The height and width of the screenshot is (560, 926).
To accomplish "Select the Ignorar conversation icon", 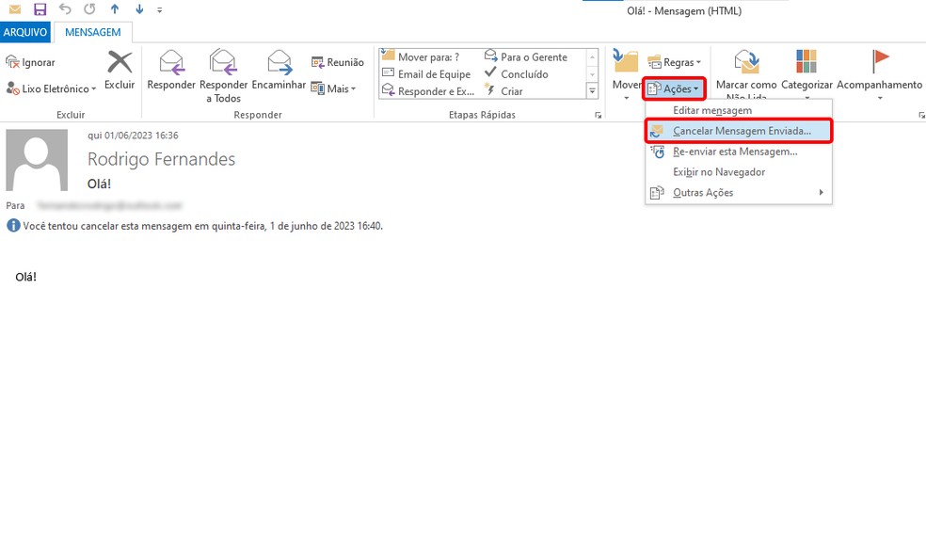I will [12, 61].
